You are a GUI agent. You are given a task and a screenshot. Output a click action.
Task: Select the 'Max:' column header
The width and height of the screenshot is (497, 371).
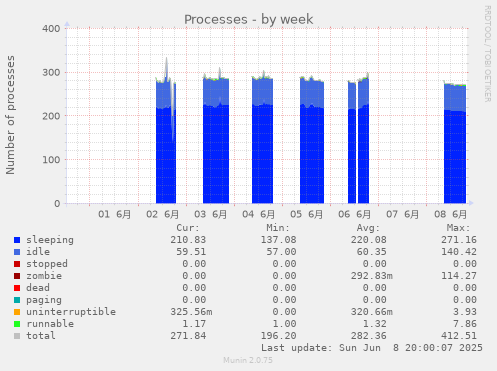[x=458, y=228]
